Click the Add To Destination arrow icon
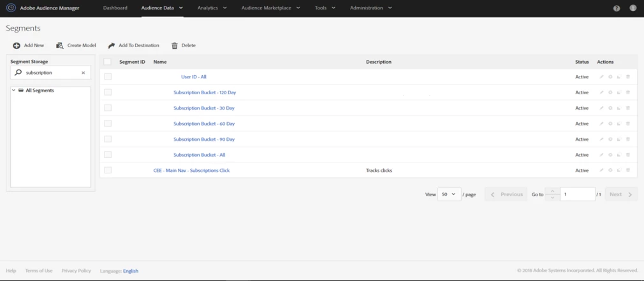Viewport: 644px width, 281px height. 112,45
